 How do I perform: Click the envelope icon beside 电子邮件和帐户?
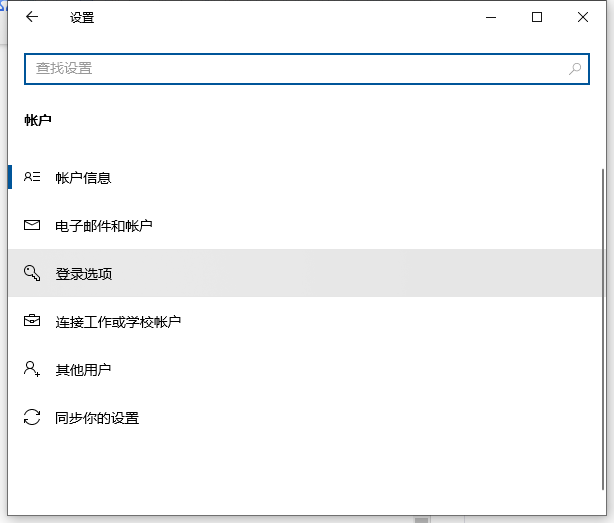tap(32, 226)
